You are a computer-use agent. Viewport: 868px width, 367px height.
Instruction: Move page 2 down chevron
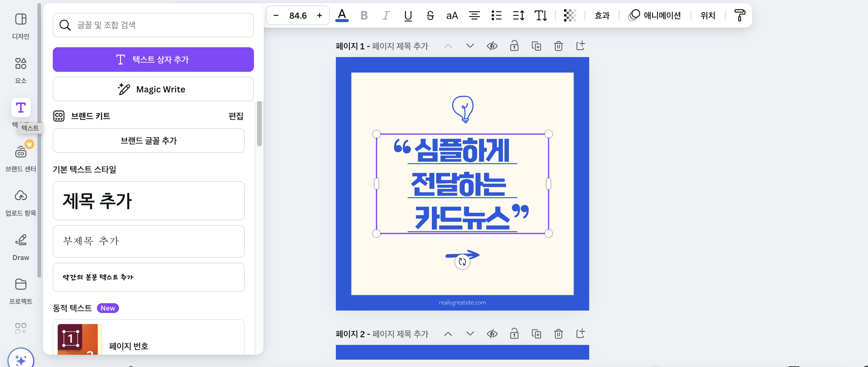click(470, 334)
